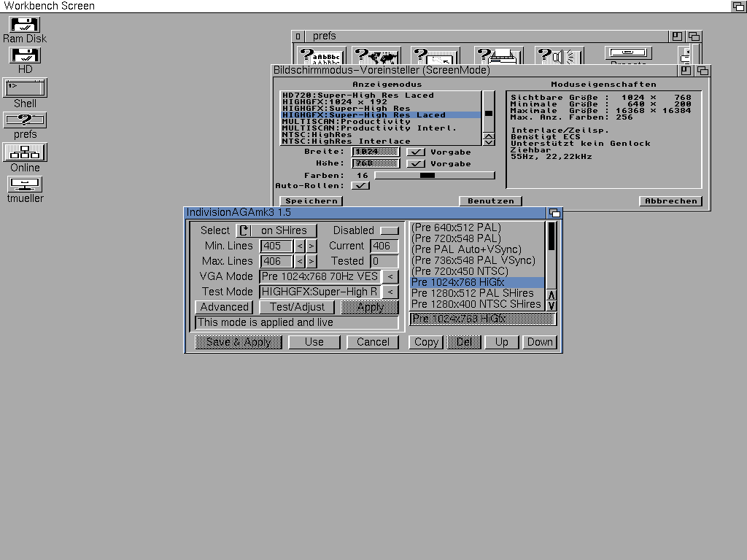Open the HD drive icon
The image size is (747, 560).
pos(25,55)
